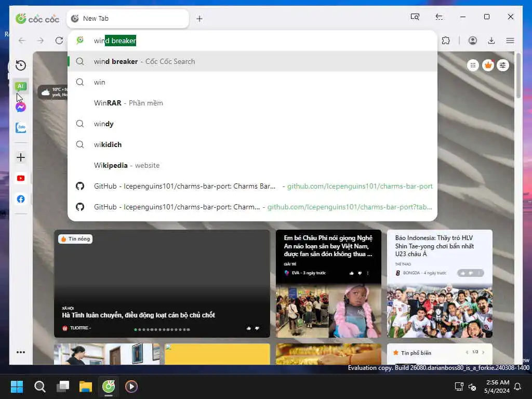Screen dimensions: 532x399
Task: Click the Extensions puzzle icon
Action: click(x=446, y=41)
